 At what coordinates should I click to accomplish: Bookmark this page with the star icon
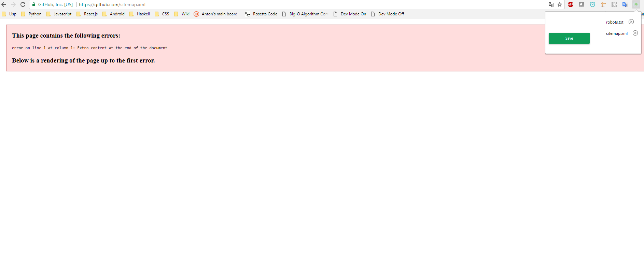tap(560, 4)
